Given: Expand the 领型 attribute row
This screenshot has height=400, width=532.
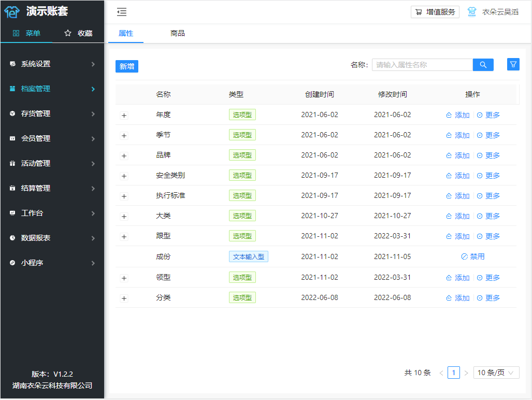Looking at the screenshot, I should pyautogui.click(x=124, y=278).
